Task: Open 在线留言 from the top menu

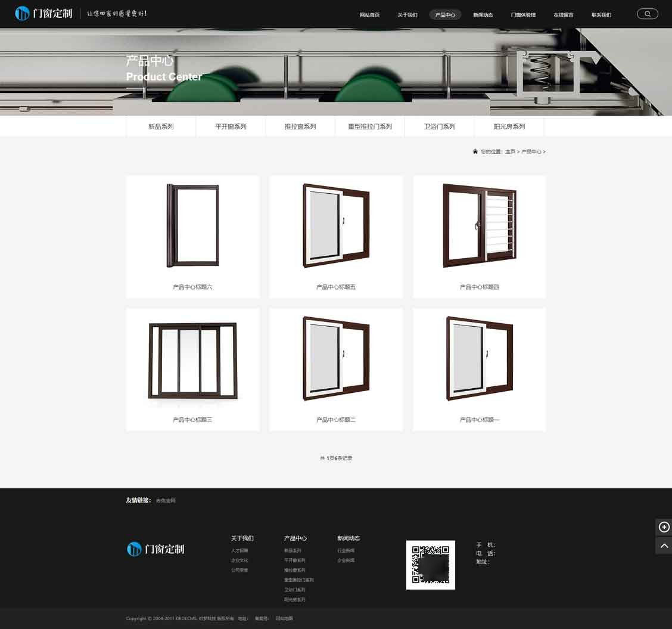Action: [x=563, y=15]
